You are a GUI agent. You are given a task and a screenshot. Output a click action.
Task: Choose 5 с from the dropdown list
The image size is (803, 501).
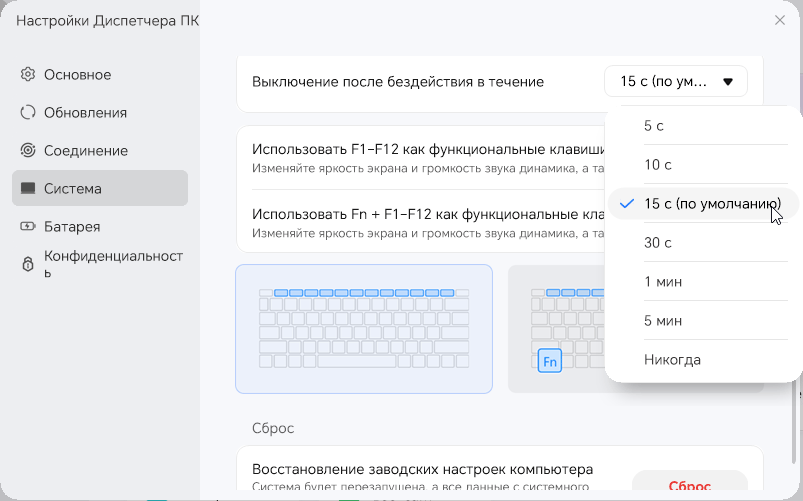[x=654, y=126]
